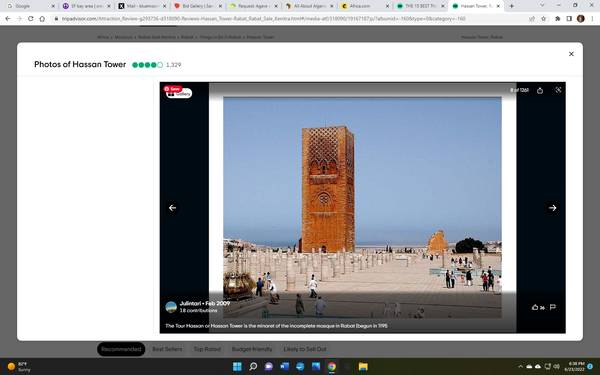
Task: Open Google Chrome from taskbar
Action: [331, 366]
